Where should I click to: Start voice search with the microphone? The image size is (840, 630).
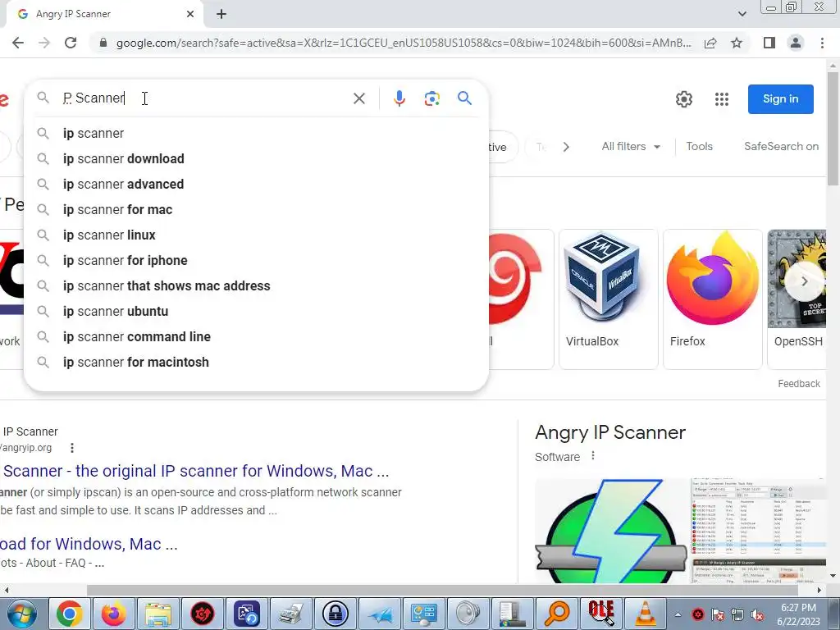click(x=399, y=98)
